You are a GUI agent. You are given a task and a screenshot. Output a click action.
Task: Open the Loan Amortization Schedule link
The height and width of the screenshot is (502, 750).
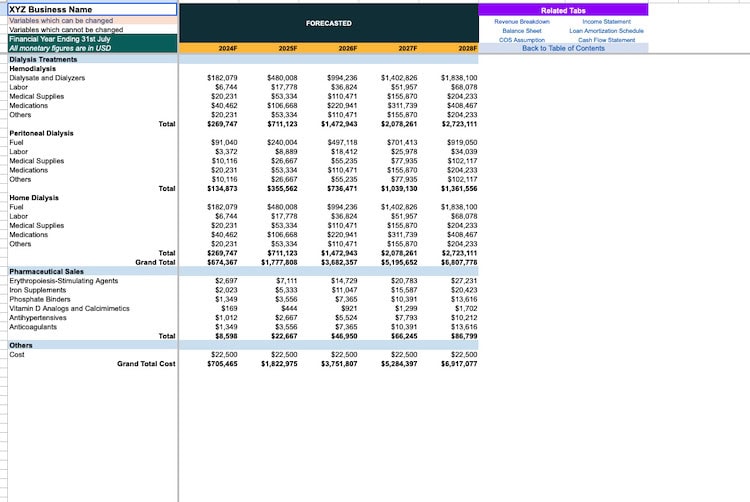606,31
